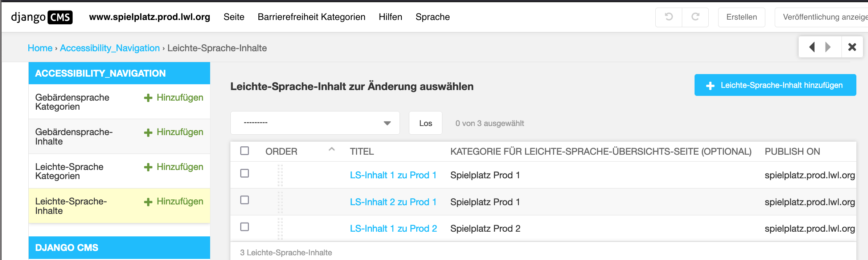Open Leichte-Sprache Kategorien in sidebar
The image size is (868, 260).
coord(69,171)
